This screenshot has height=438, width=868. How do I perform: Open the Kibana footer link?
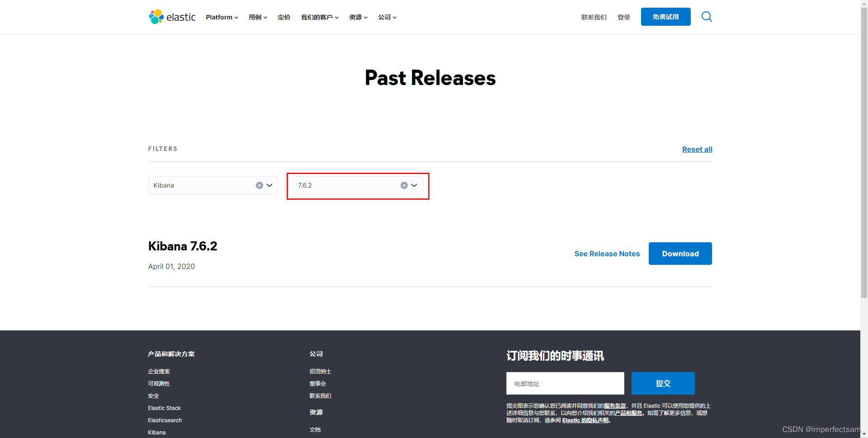(157, 433)
